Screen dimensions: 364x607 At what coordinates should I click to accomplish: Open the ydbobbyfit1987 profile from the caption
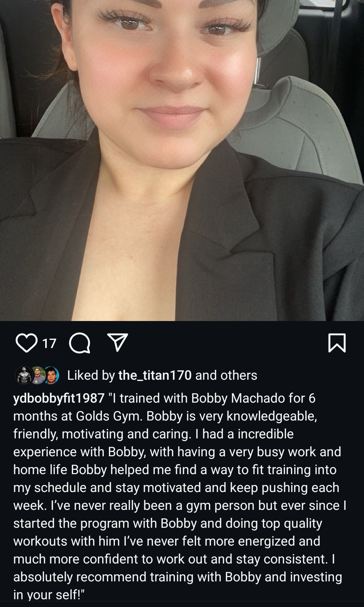point(59,398)
